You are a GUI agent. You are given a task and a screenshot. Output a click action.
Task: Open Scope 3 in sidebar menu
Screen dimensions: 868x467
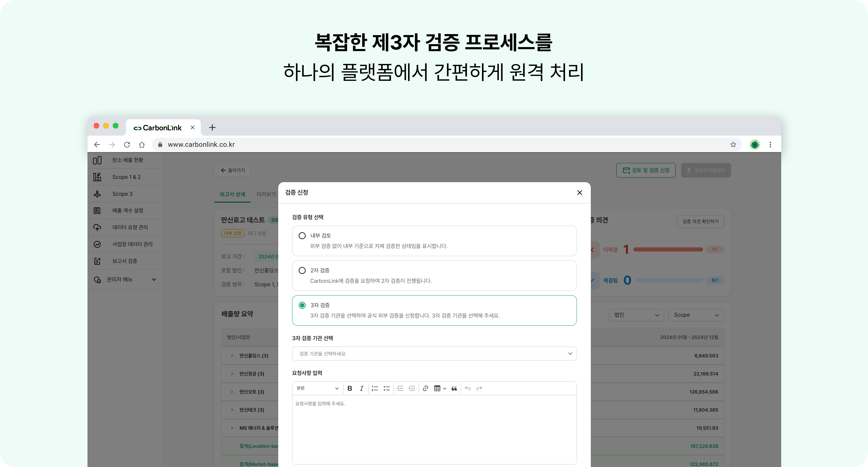tap(122, 194)
